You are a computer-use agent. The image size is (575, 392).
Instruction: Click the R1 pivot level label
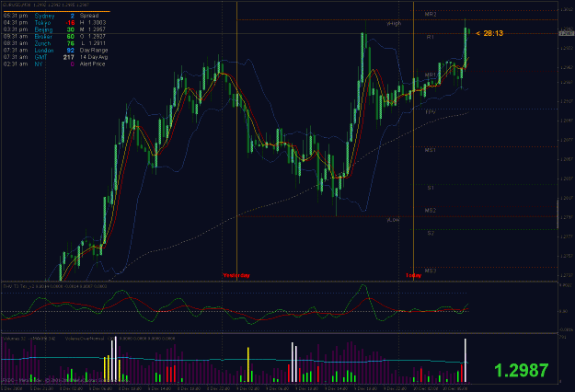(431, 37)
